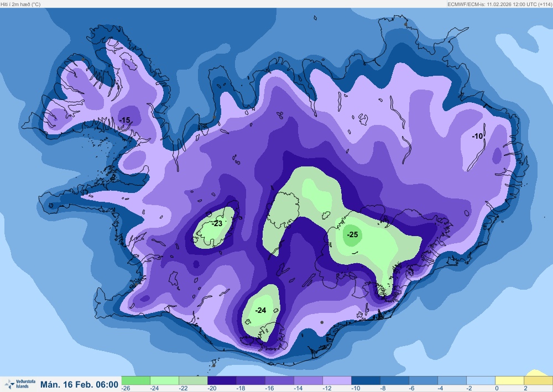553x392 pixels.
Task: Select the pale lilac legend swatch above -12
Action: click(x=337, y=380)
